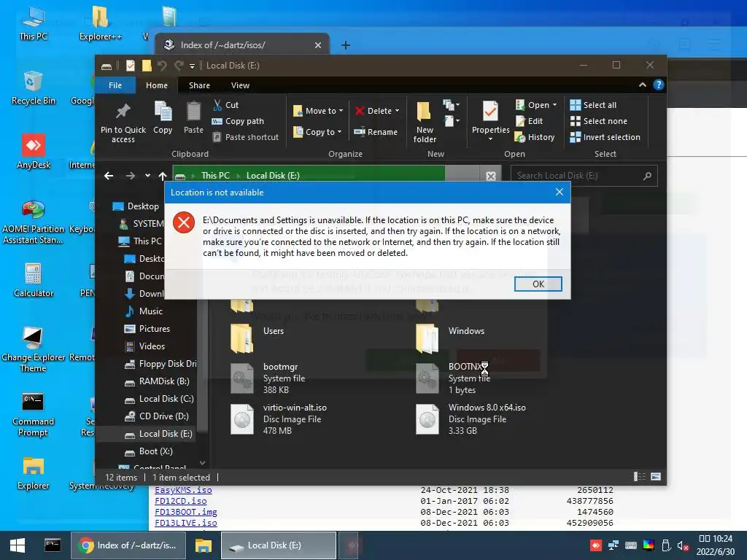Switch to the Home ribbon tab
This screenshot has width=747, height=560.
(157, 85)
